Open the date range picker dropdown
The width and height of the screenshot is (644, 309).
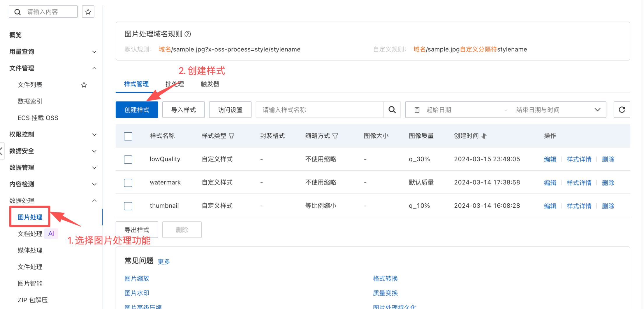(x=597, y=110)
